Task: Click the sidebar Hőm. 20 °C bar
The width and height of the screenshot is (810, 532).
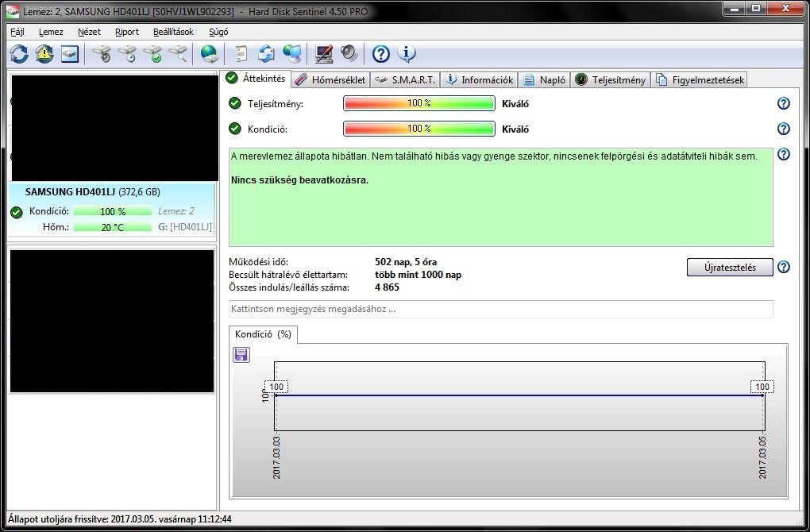Action: click(113, 227)
